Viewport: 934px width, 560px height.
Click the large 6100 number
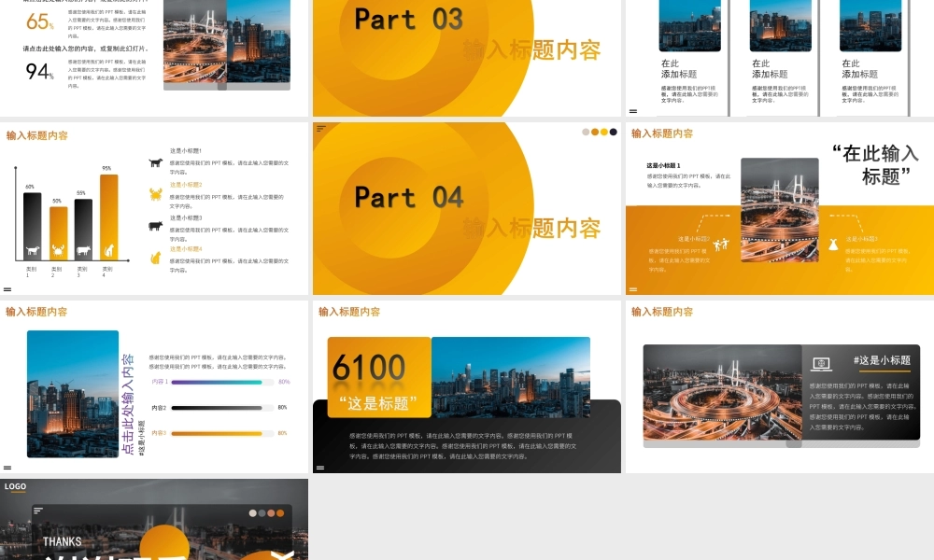[369, 367]
